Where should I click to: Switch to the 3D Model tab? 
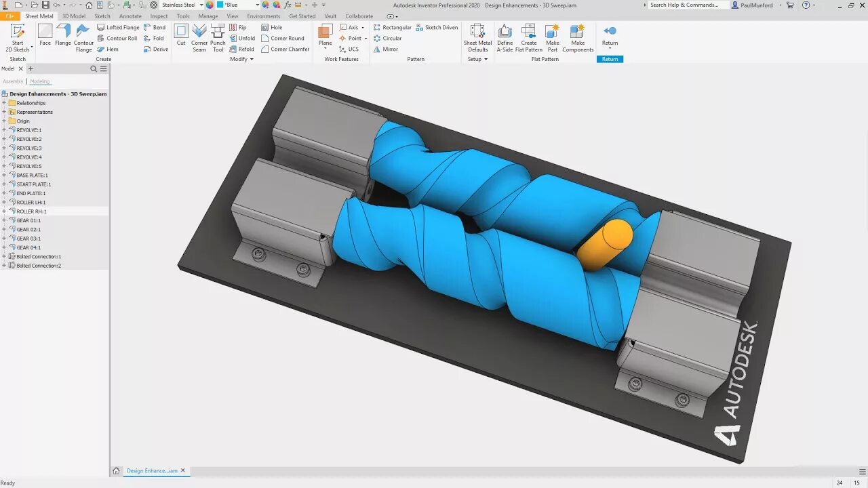[x=74, y=16]
